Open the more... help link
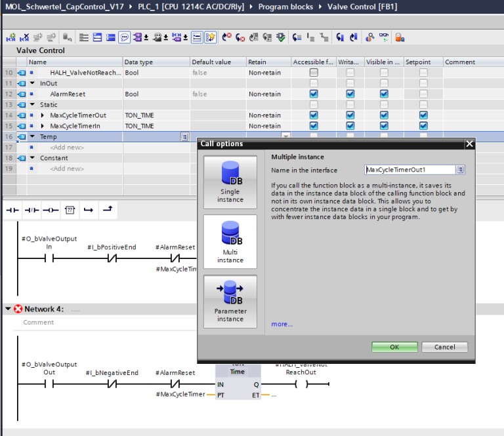The width and height of the screenshot is (504, 436). click(x=282, y=324)
